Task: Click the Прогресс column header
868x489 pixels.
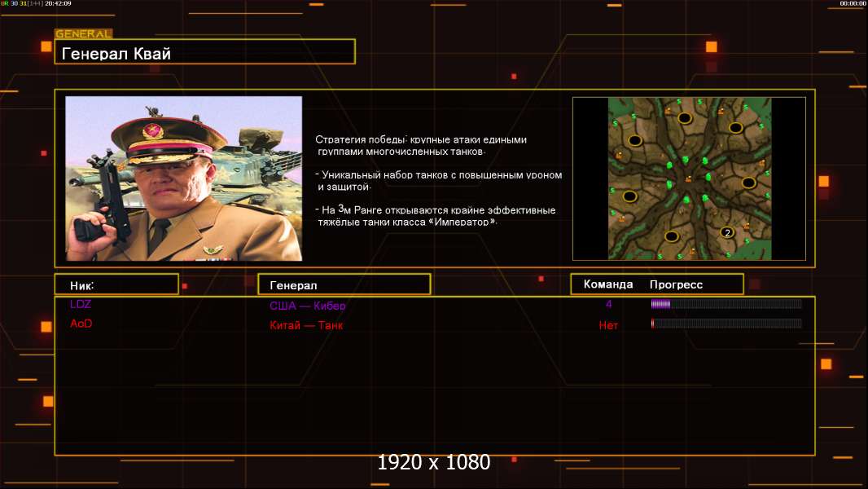Action: pyautogui.click(x=676, y=284)
